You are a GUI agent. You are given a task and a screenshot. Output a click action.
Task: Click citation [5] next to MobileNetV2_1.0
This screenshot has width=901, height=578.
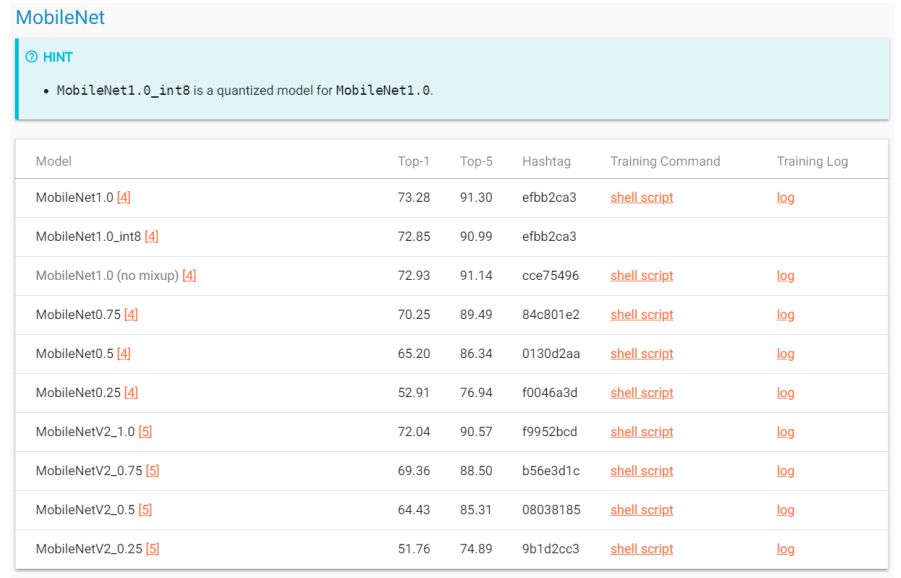[x=145, y=432]
